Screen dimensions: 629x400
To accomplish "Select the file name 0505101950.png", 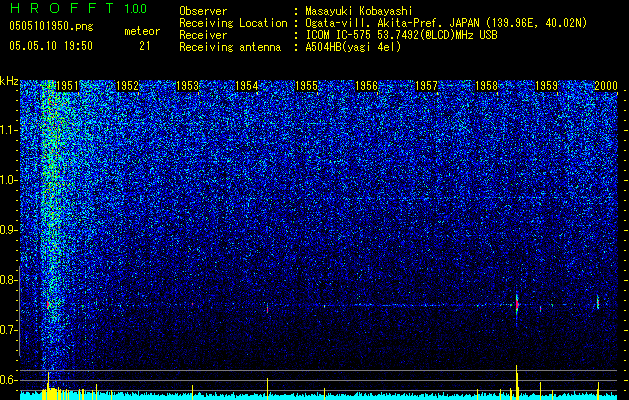I will coord(51,27).
